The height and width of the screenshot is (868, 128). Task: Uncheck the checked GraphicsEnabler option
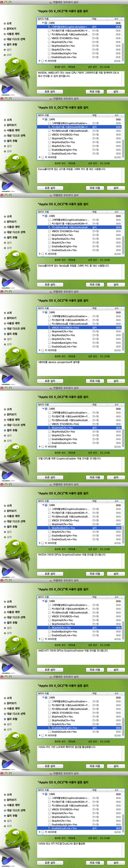point(49,27)
